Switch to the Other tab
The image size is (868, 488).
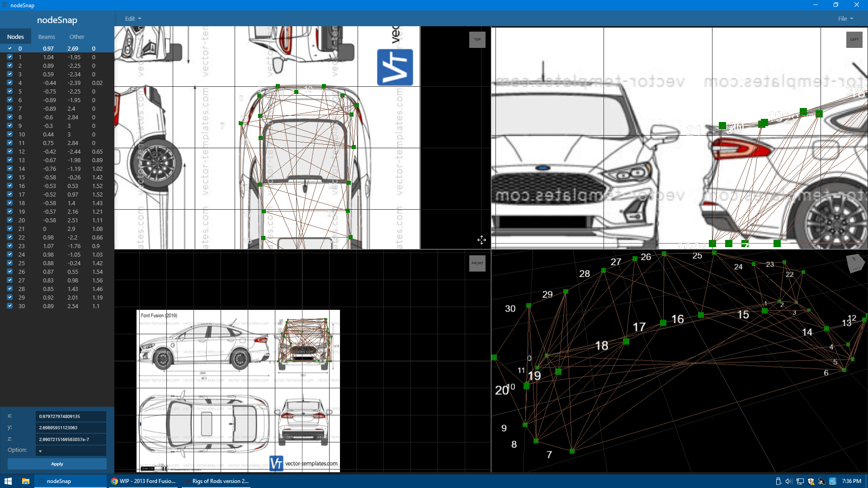pyautogui.click(x=76, y=37)
